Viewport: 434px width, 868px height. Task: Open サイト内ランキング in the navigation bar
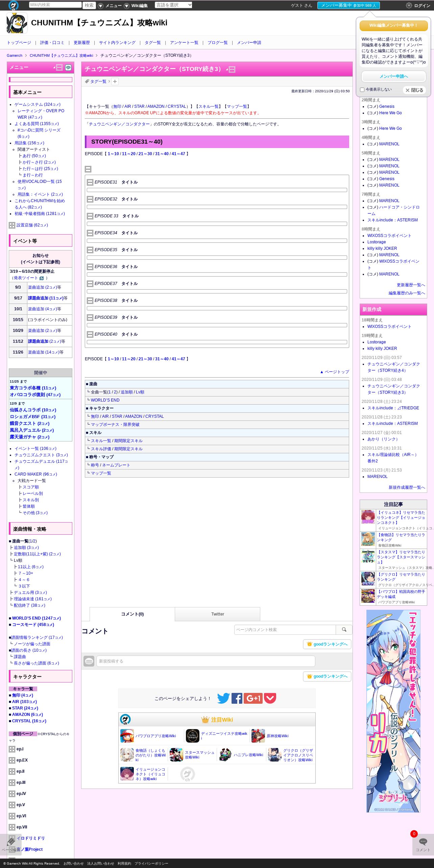(x=117, y=43)
